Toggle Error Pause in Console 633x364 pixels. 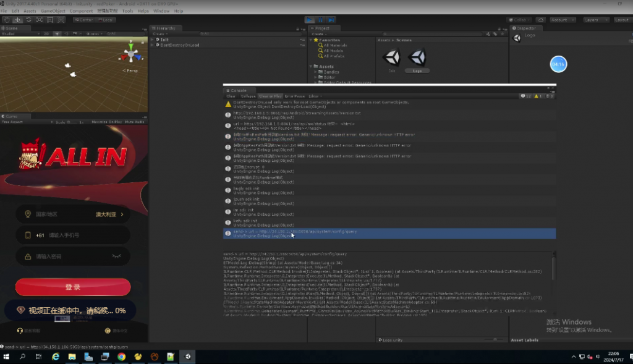295,96
